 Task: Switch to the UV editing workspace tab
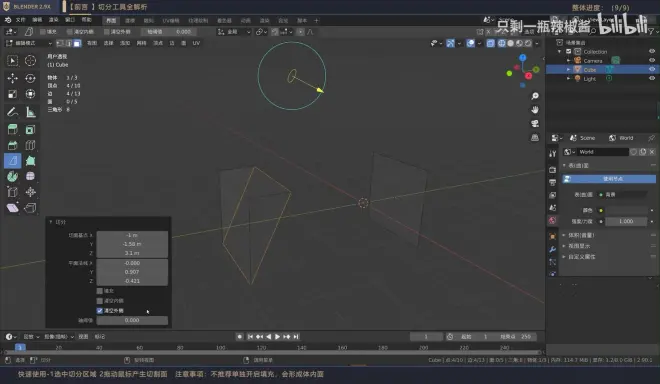click(171, 21)
